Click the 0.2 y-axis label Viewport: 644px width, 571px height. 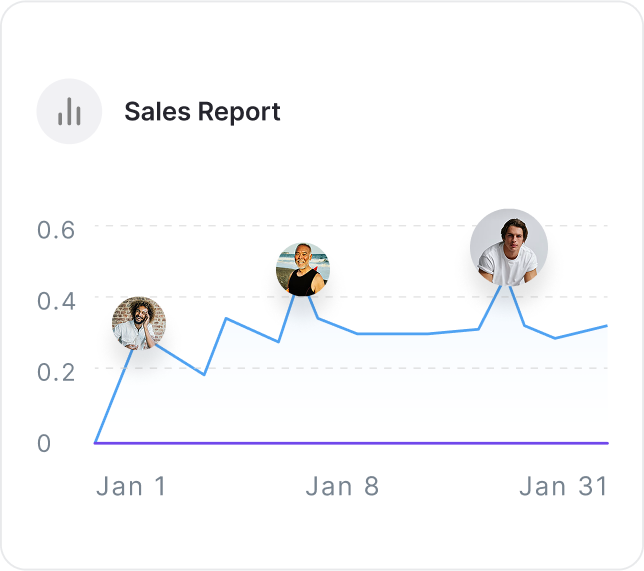pos(57,371)
